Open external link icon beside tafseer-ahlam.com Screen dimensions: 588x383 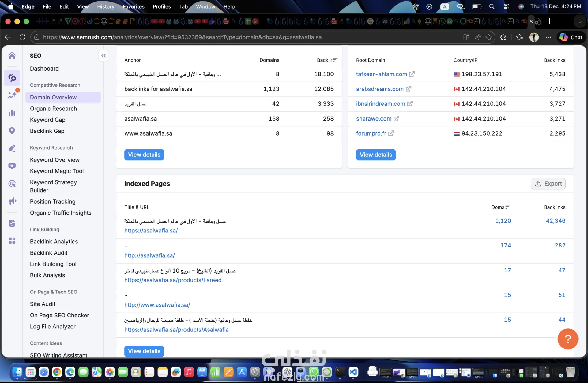click(412, 74)
